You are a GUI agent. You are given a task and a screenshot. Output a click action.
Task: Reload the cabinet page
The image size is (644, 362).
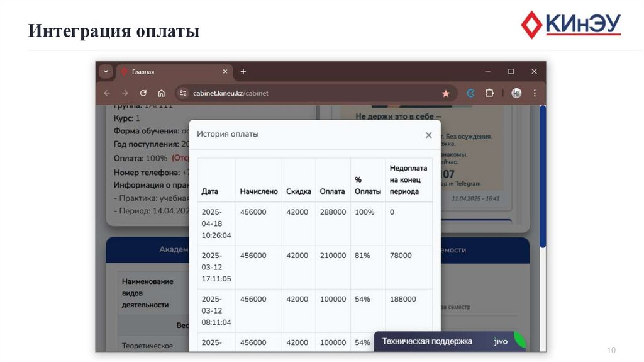pyautogui.click(x=143, y=93)
